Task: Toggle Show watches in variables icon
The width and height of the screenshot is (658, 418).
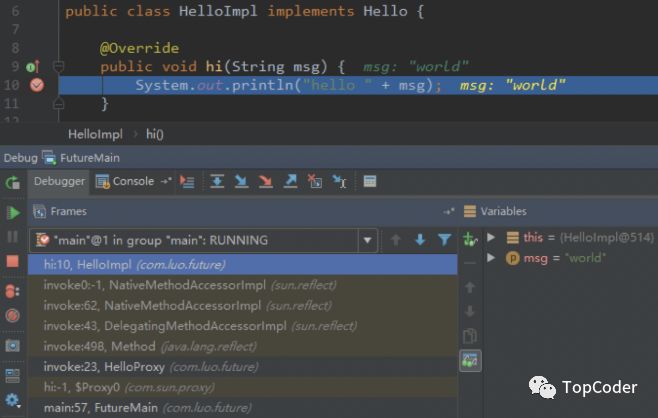Action: tap(470, 361)
